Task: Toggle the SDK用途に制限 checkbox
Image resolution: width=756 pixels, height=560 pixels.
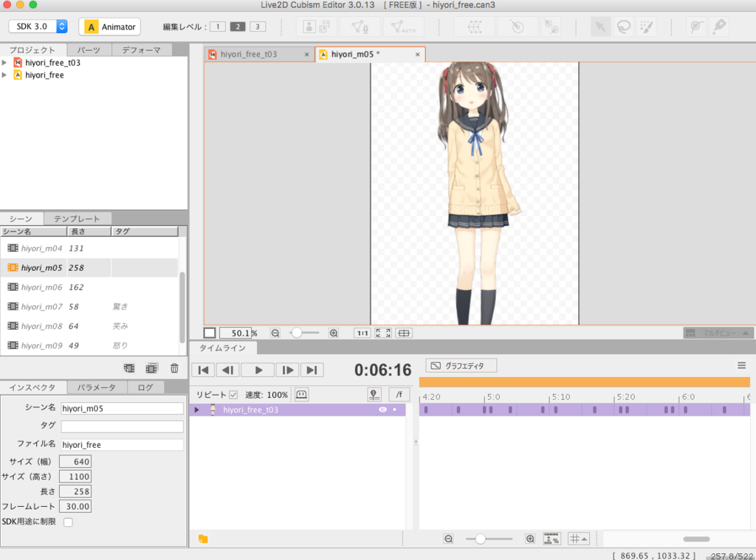Action: coord(68,522)
